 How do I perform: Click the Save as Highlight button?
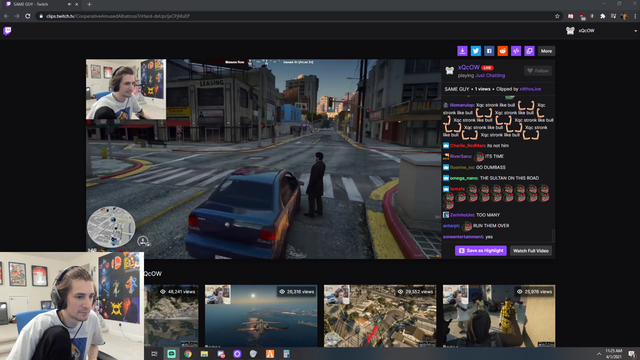[481, 251]
